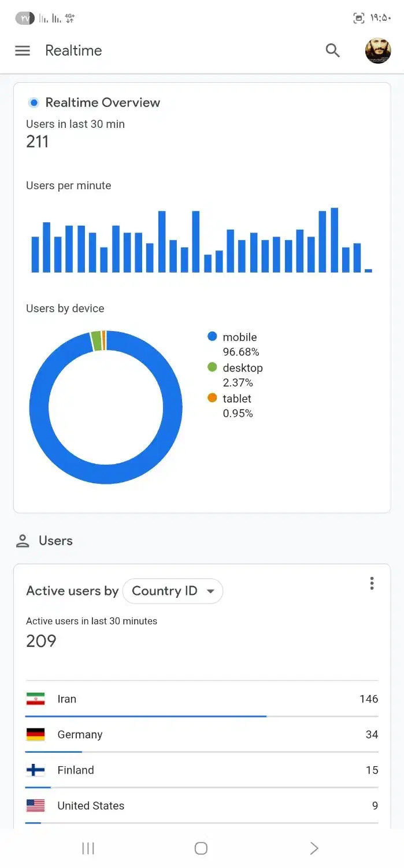This screenshot has height=868, width=404.
Task: Select the desktop legend green dot
Action: click(x=212, y=367)
